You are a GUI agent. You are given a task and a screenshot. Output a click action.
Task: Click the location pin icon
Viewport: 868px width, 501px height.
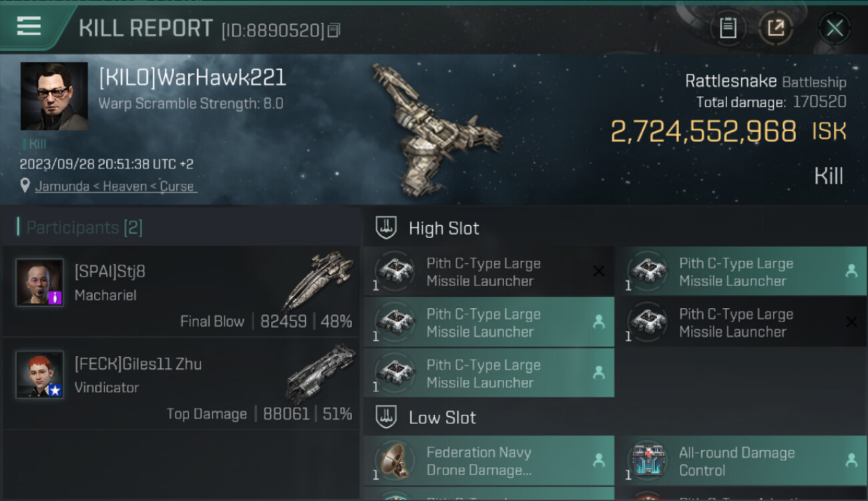click(25, 186)
